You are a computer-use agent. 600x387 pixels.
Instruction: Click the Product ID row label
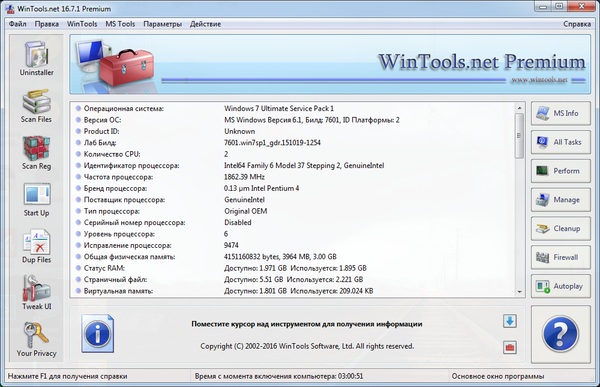point(101,131)
